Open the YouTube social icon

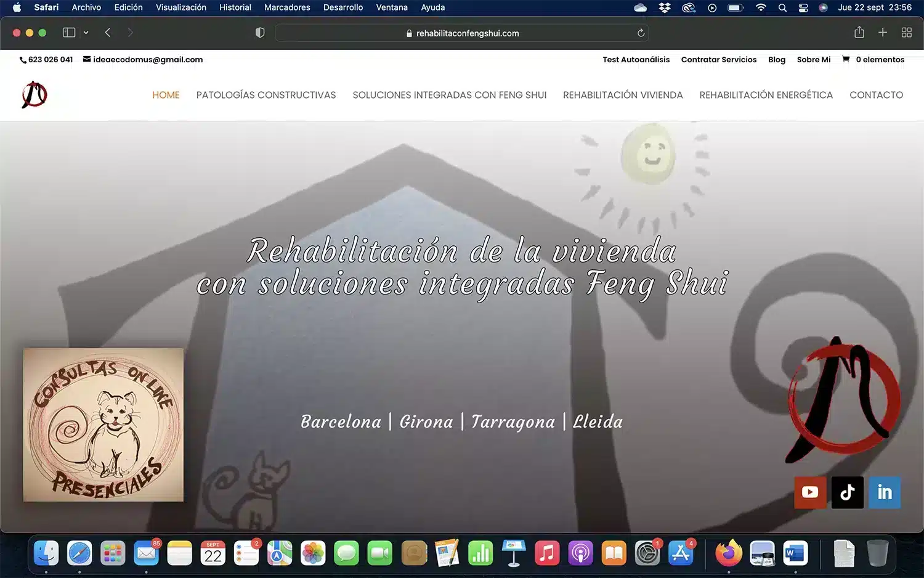pyautogui.click(x=810, y=492)
